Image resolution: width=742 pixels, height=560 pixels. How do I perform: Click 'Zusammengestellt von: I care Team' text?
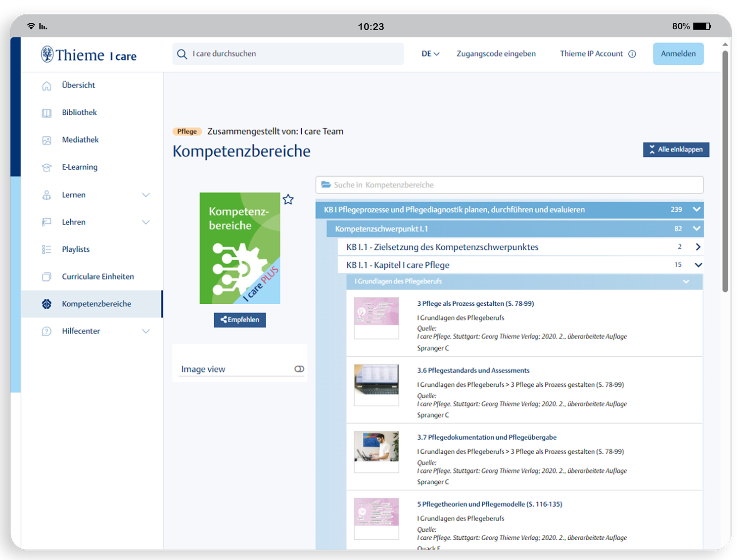click(x=275, y=132)
